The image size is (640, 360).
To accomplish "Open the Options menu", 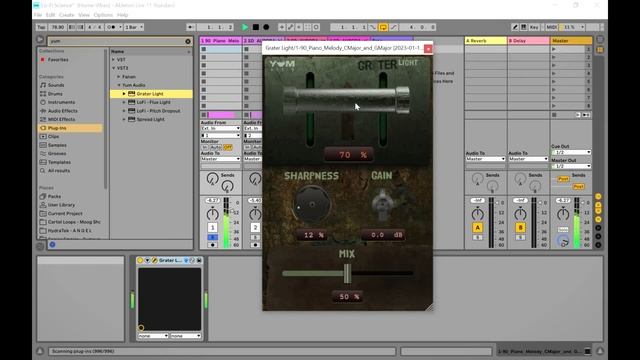I will pyautogui.click(x=103, y=15).
